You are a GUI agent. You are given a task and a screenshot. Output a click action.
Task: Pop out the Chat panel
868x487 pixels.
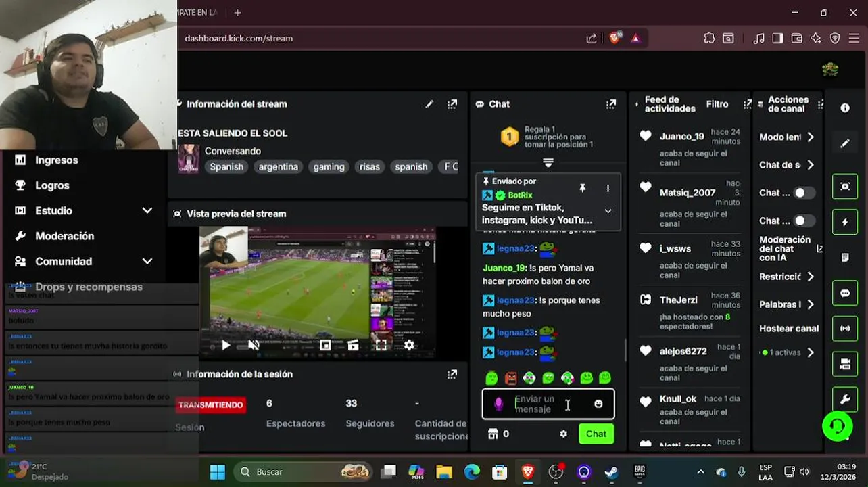611,104
